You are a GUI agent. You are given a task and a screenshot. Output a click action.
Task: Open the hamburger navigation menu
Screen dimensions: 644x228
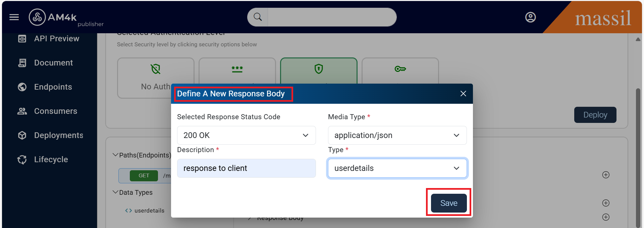[x=14, y=17]
